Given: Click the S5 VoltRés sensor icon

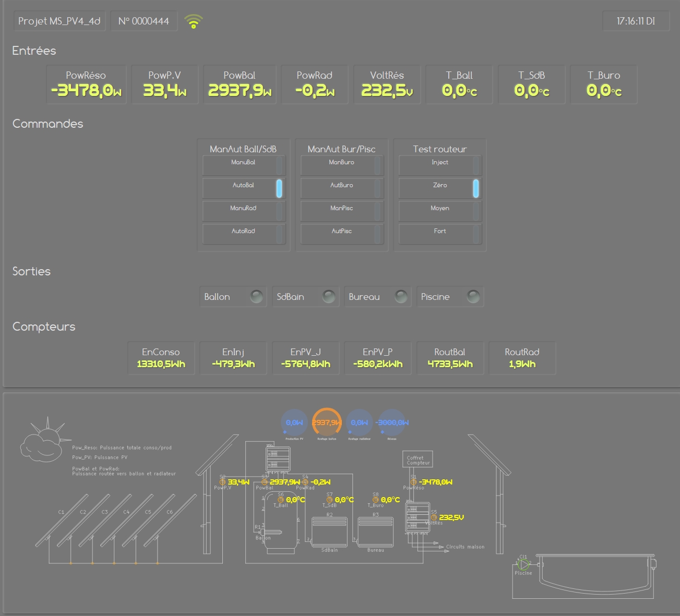Looking at the screenshot, I should pos(434,517).
